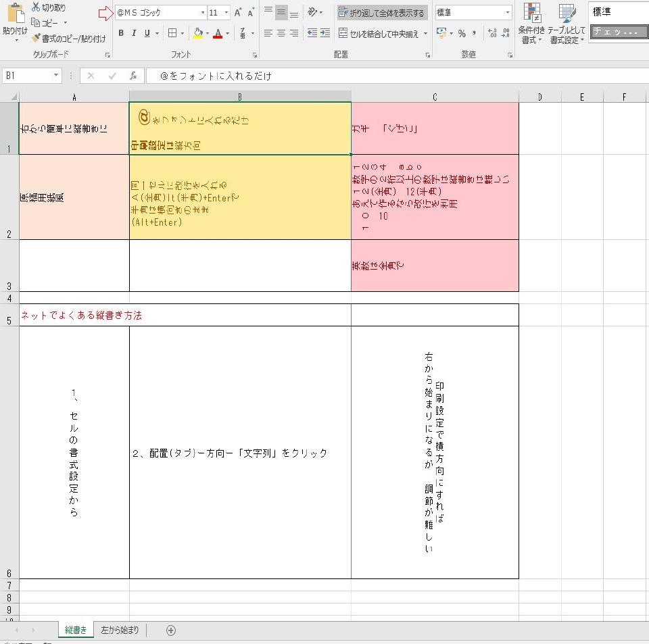
Task: Select the 標準 cell style
Action: [x=619, y=12]
